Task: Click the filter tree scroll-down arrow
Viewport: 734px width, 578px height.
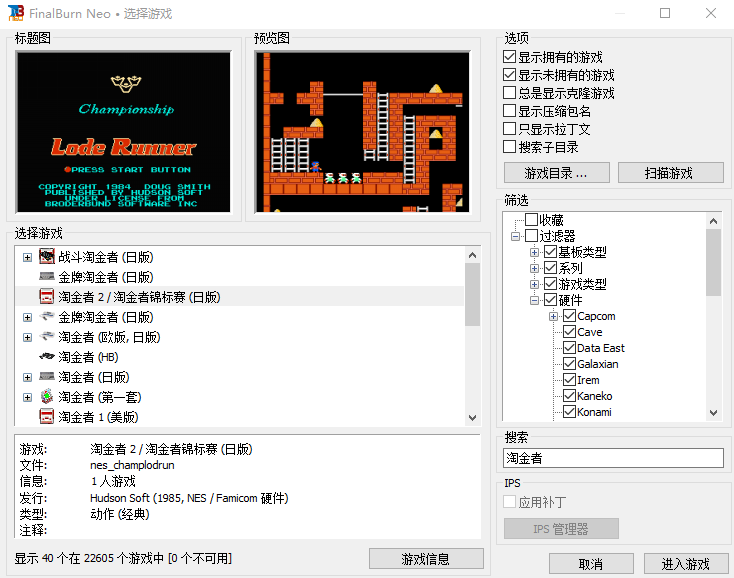Action: [x=713, y=413]
